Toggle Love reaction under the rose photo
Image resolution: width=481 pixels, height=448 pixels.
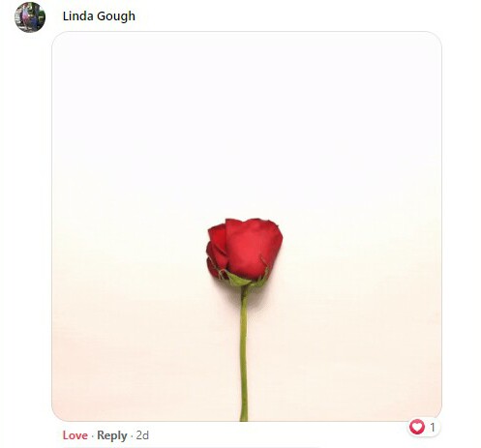pos(75,435)
